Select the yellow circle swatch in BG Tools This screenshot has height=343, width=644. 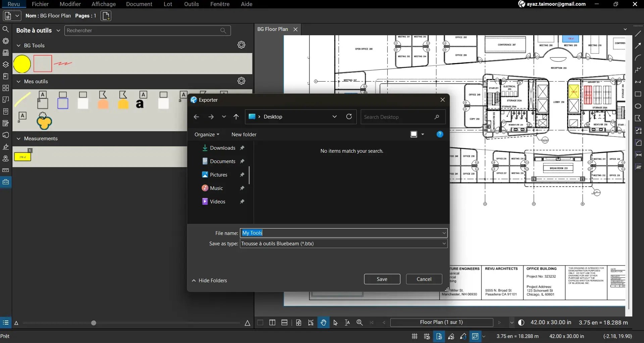coord(21,63)
